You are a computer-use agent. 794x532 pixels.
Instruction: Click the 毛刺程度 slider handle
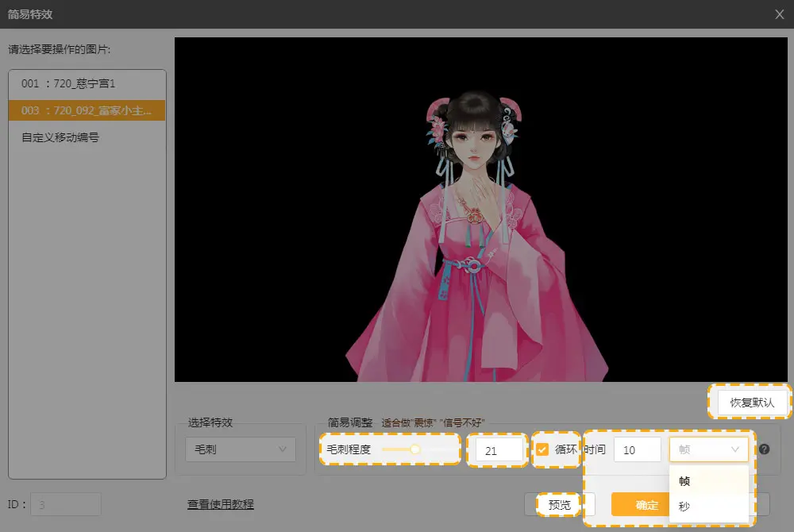[x=414, y=449]
